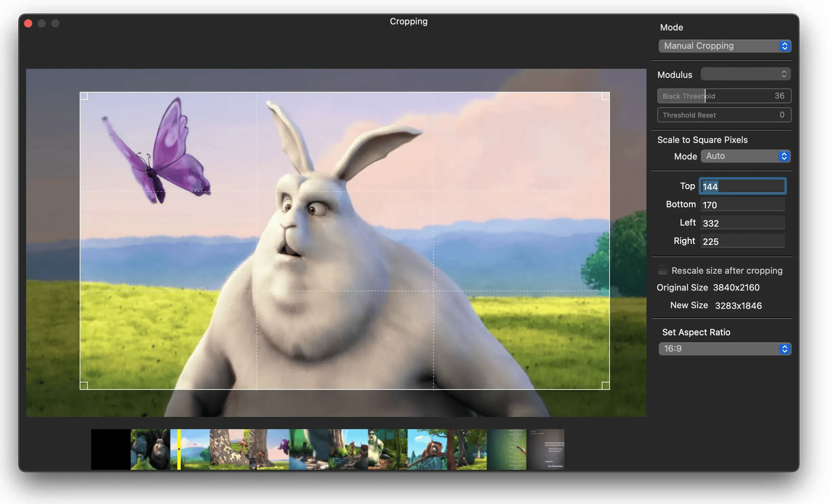This screenshot has width=833, height=504.
Task: Click the yellow timeline position marker
Action: pyautogui.click(x=179, y=449)
